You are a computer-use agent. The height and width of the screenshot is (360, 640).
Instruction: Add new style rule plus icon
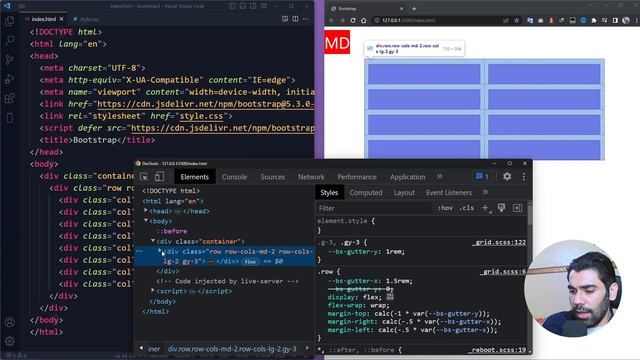(485, 208)
